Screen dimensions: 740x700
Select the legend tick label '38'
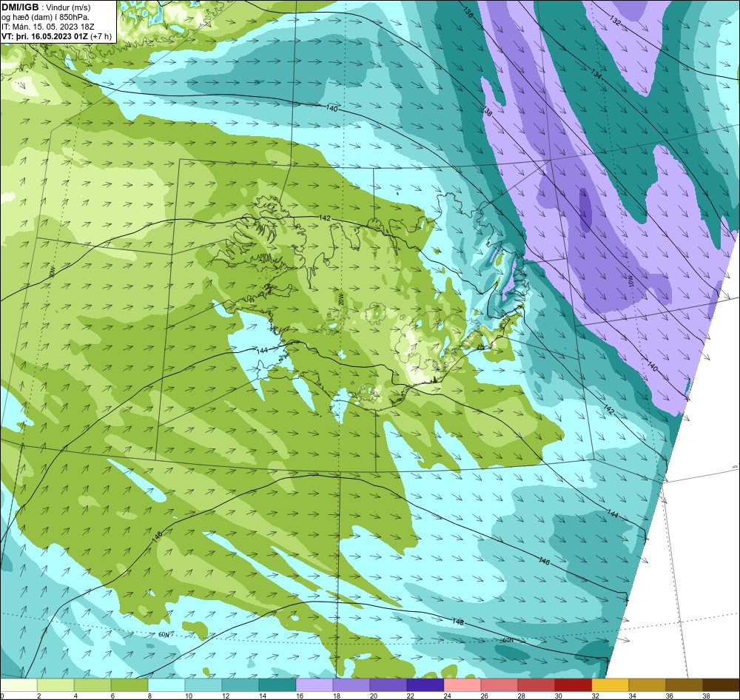(x=706, y=696)
